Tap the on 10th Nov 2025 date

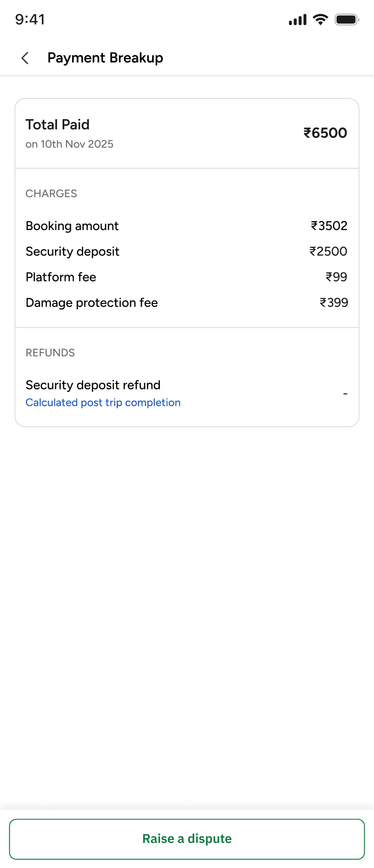point(69,144)
